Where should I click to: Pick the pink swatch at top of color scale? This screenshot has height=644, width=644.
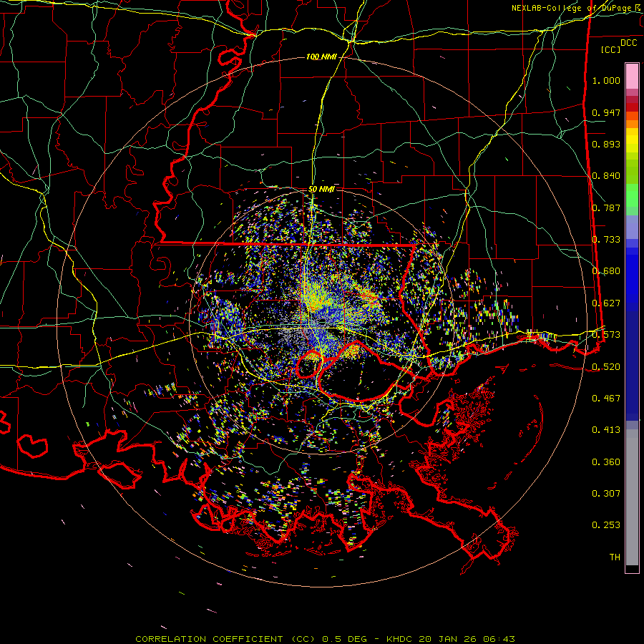632,76
